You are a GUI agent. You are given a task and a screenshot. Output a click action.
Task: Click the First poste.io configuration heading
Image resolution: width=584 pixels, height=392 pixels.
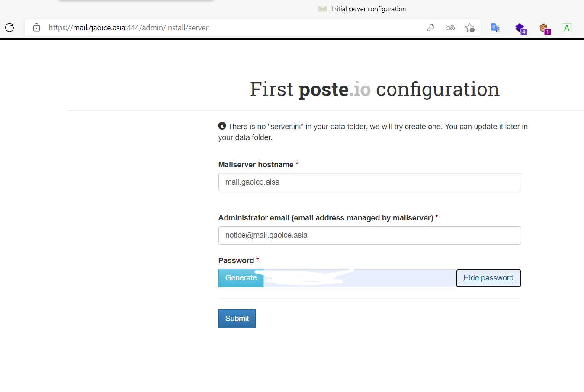point(375,89)
